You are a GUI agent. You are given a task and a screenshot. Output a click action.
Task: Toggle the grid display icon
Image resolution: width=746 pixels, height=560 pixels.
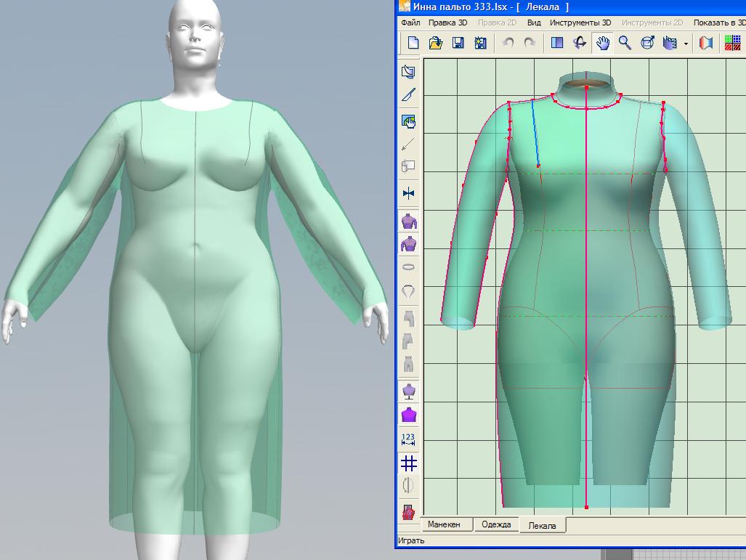pos(409,463)
